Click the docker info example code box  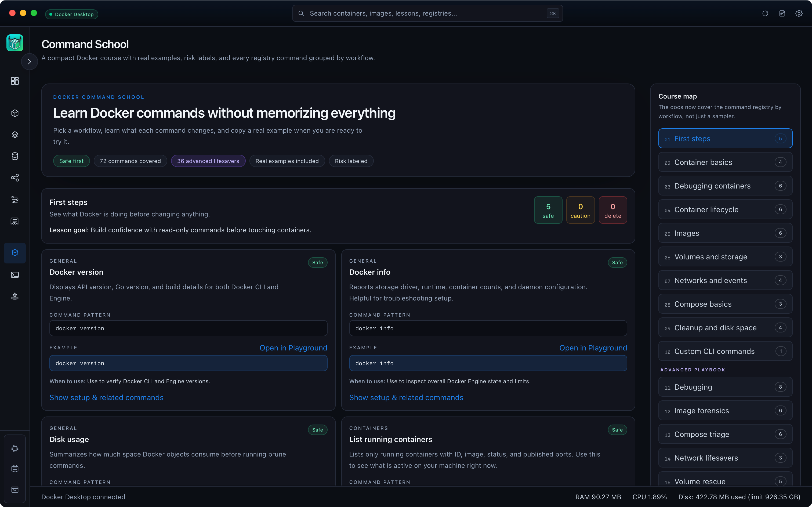click(x=488, y=363)
